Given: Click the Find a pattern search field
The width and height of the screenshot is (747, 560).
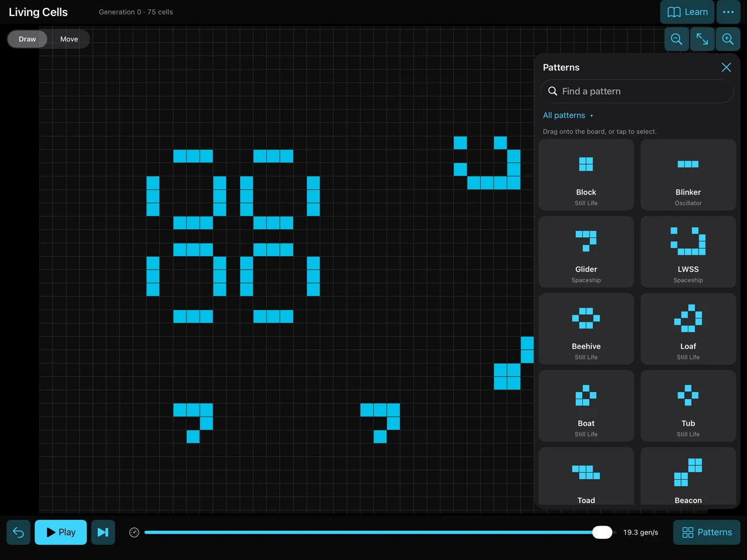Looking at the screenshot, I should pos(637,91).
